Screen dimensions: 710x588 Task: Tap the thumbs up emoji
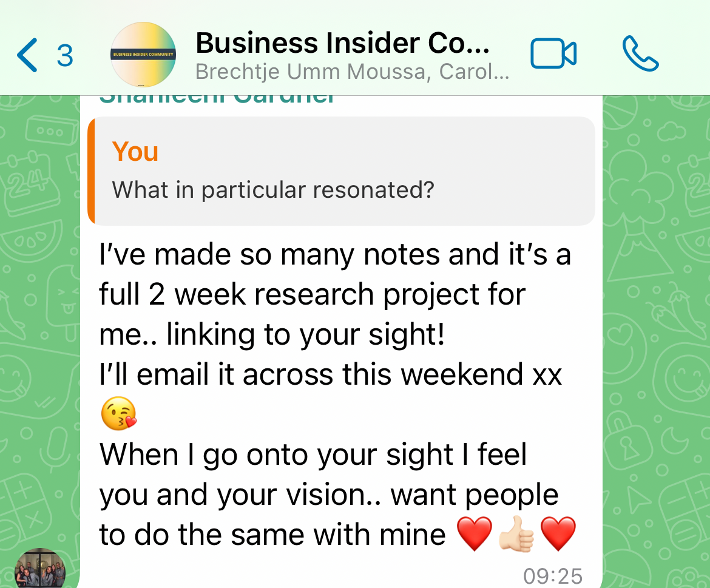(516, 533)
